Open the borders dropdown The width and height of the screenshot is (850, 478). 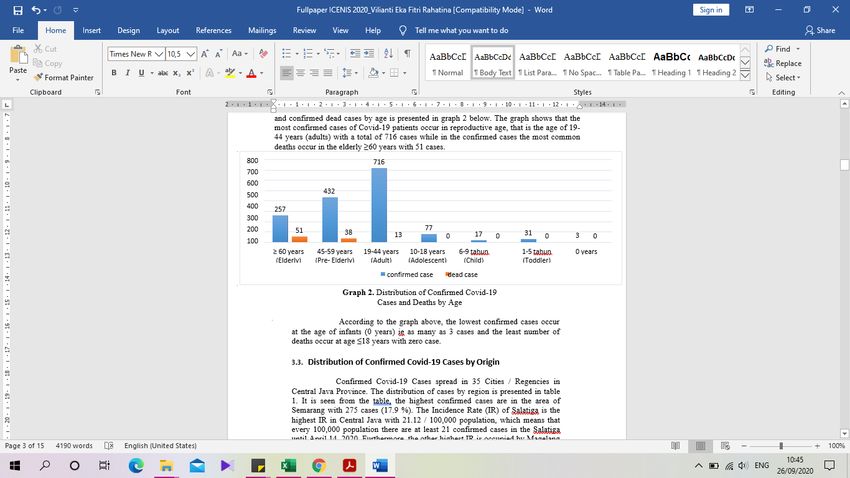click(x=405, y=73)
